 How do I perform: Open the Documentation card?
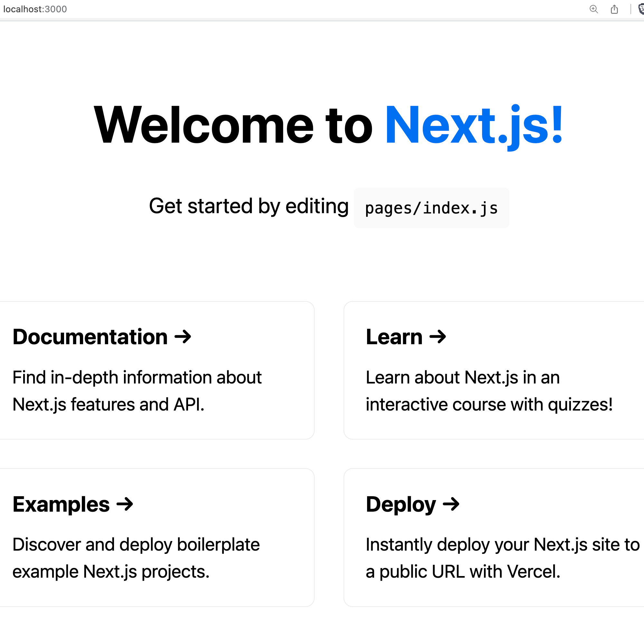(157, 370)
